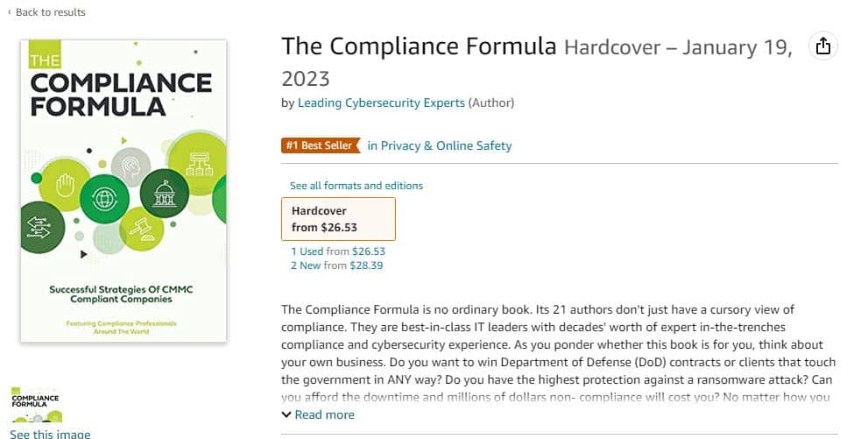Open the 1 Used from $26.53 offer
This screenshot has height=439, width=868.
tap(338, 251)
